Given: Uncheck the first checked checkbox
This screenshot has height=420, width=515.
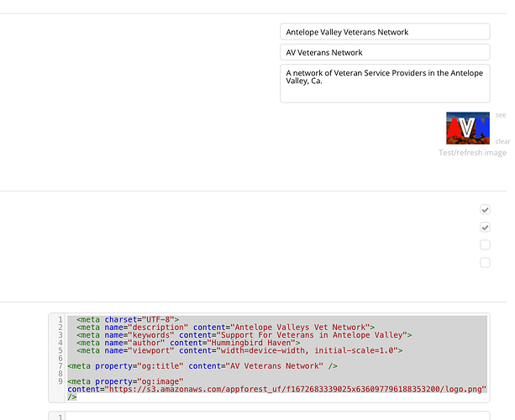Looking at the screenshot, I should coord(485,209).
